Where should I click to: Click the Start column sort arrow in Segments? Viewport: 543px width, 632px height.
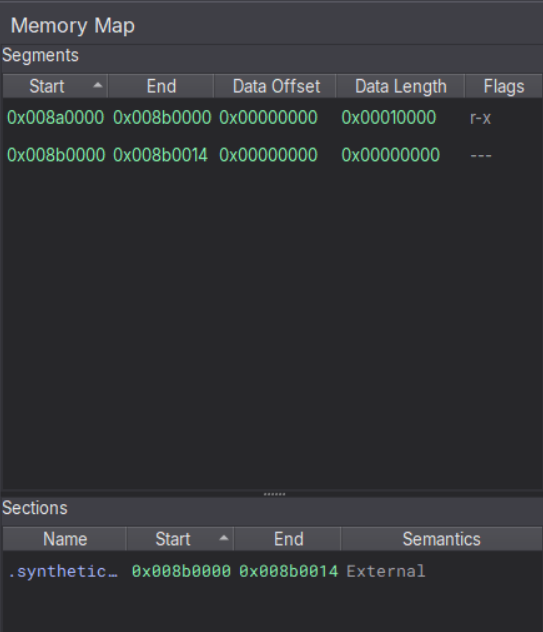(x=98, y=85)
